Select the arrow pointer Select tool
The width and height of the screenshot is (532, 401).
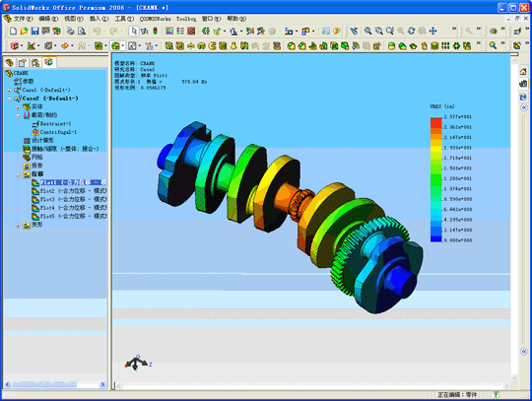point(134,32)
